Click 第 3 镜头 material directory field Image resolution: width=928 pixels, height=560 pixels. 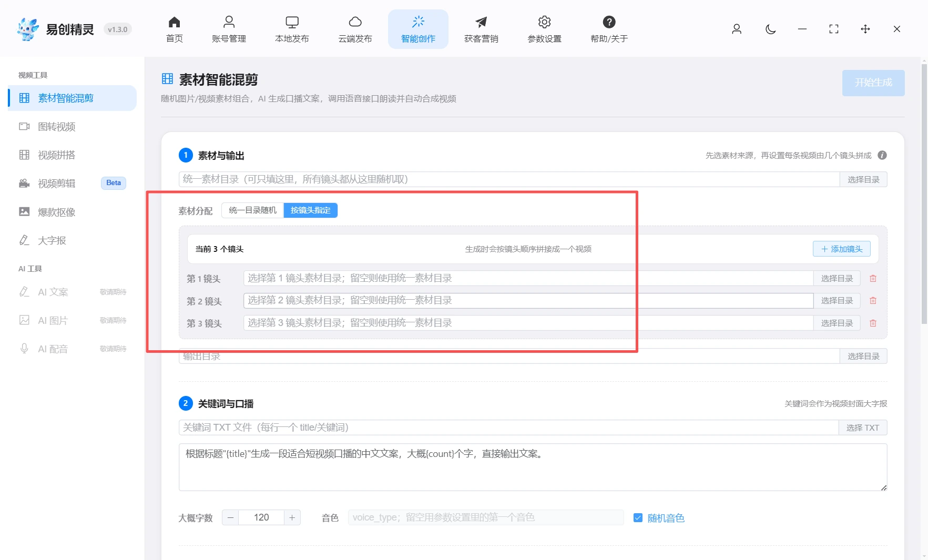[x=528, y=323]
